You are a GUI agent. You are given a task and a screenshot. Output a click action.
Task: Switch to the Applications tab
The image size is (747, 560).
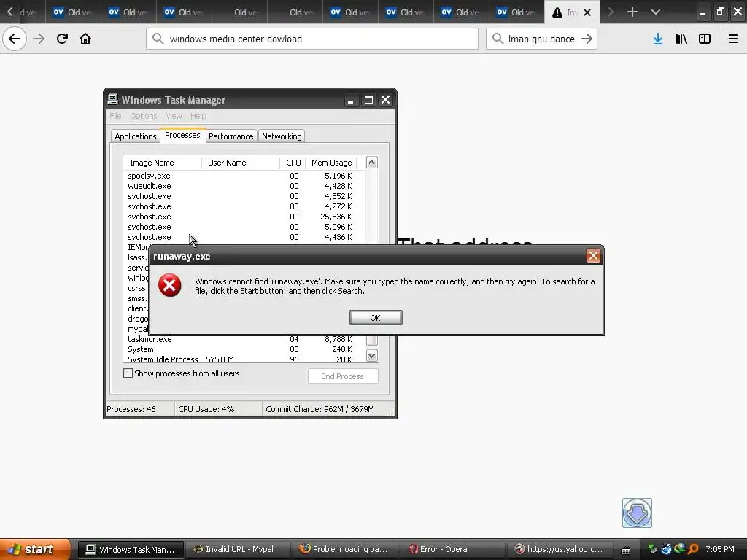135,136
